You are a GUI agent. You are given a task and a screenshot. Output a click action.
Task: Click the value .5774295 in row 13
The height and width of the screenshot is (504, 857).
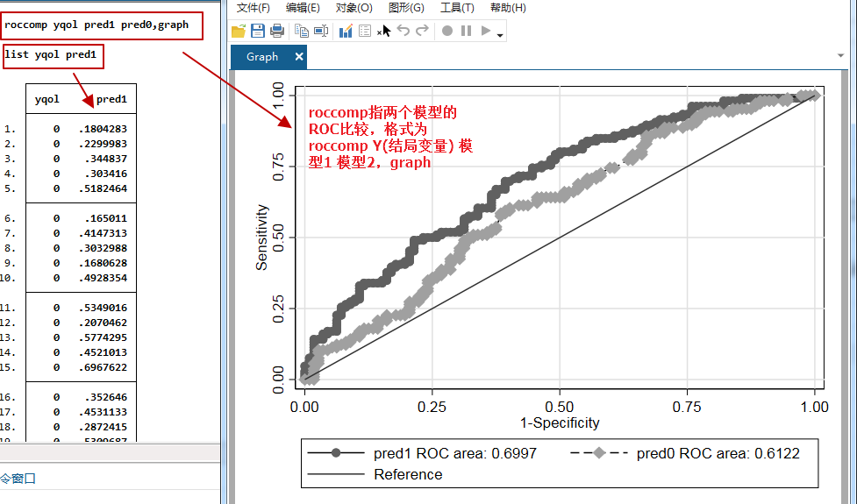click(103, 337)
